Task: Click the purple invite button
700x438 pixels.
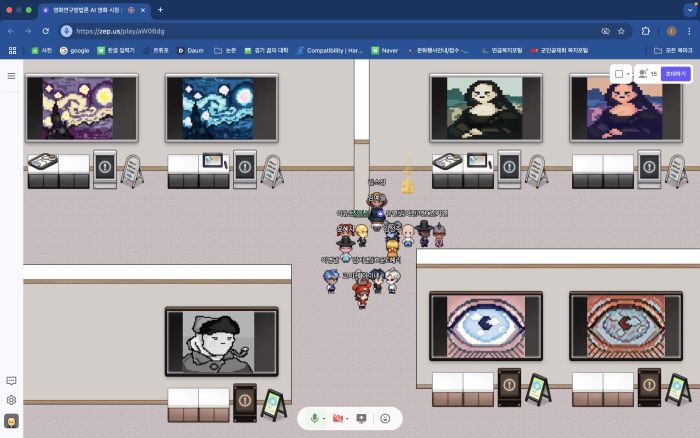Action: (x=675, y=74)
